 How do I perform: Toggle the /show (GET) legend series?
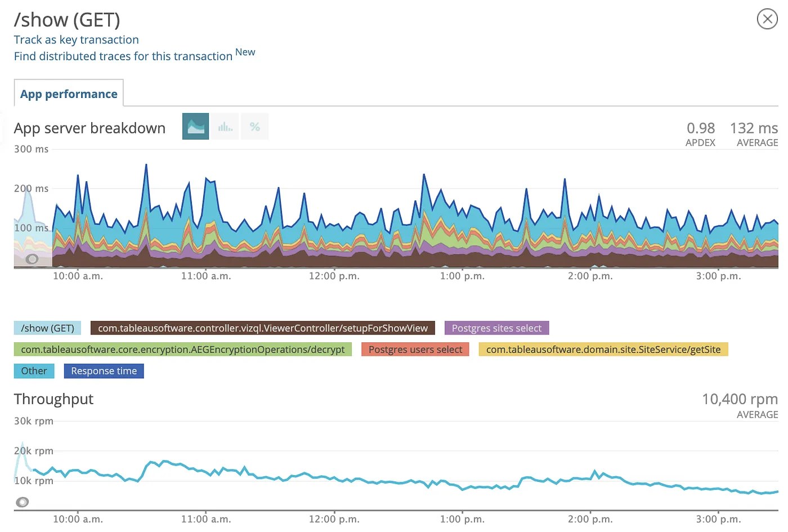pos(47,328)
